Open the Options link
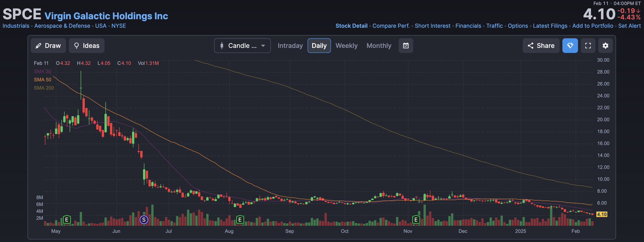644x242 pixels. tap(518, 26)
